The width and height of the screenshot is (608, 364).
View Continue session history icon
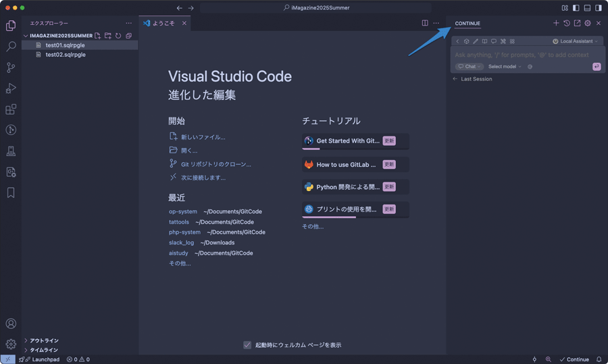click(567, 23)
